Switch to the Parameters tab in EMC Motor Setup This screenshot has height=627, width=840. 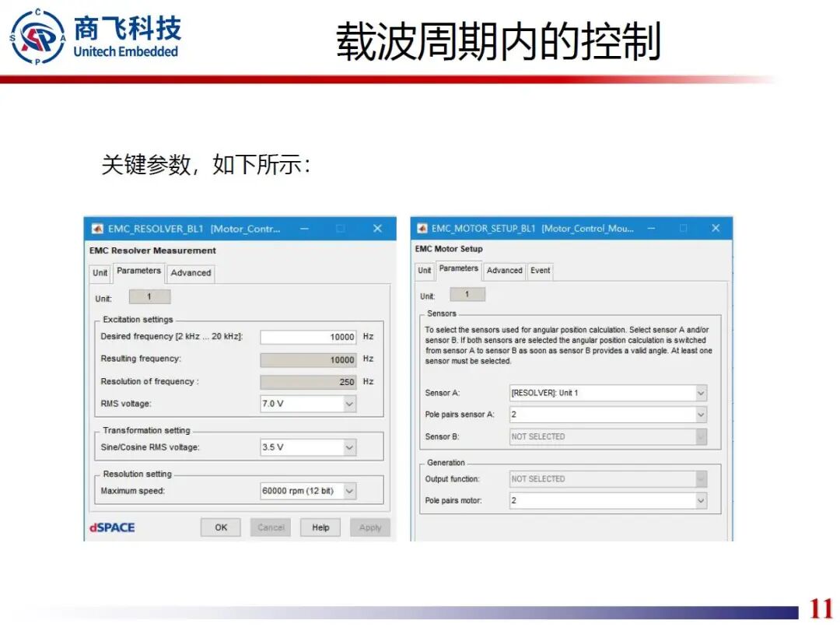click(x=460, y=269)
